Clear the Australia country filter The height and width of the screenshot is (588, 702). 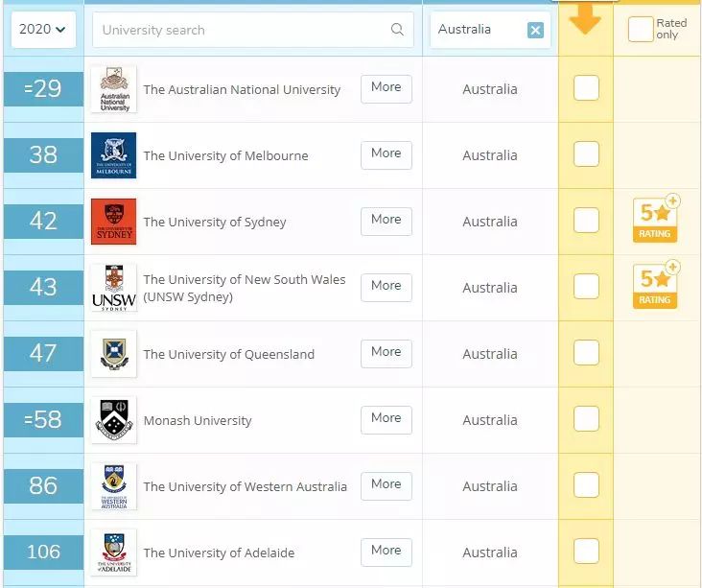pos(535,30)
